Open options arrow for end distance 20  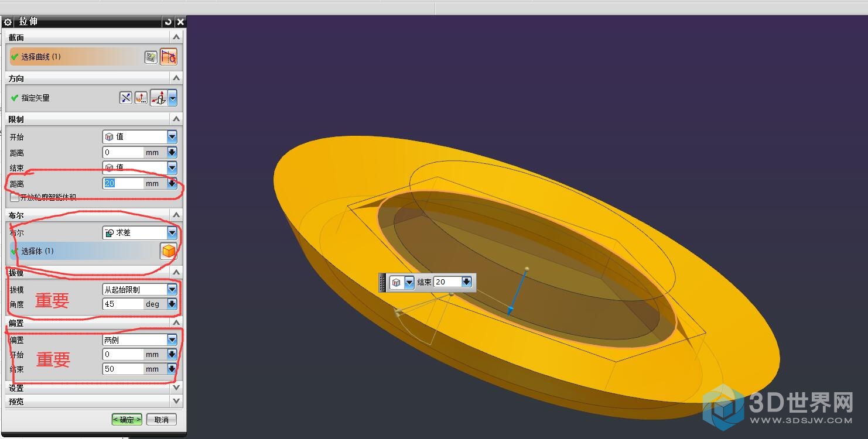(x=172, y=183)
